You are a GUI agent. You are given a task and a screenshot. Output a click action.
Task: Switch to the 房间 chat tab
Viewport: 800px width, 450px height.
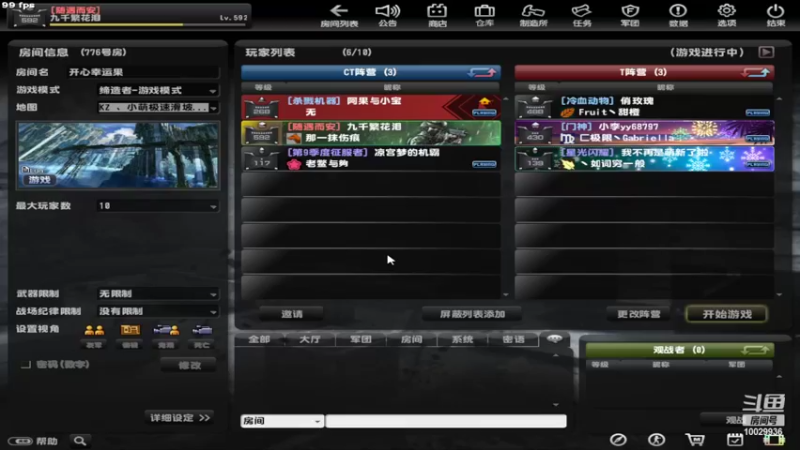pos(411,339)
